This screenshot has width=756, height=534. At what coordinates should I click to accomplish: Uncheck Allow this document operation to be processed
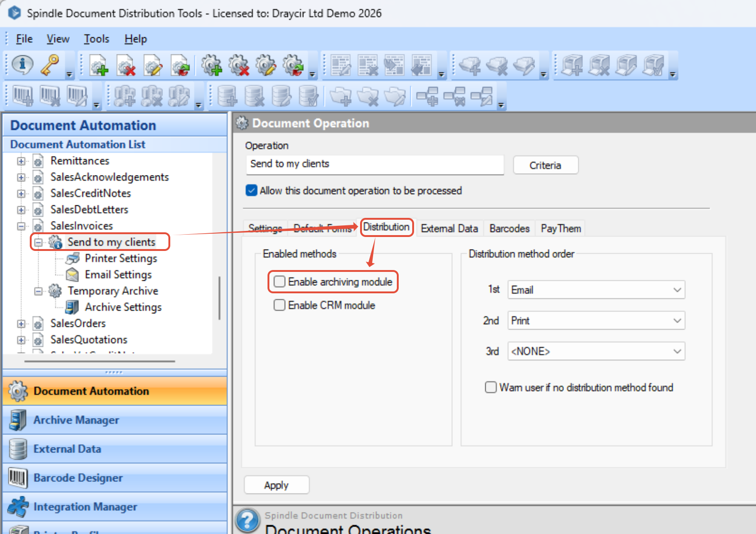(251, 190)
